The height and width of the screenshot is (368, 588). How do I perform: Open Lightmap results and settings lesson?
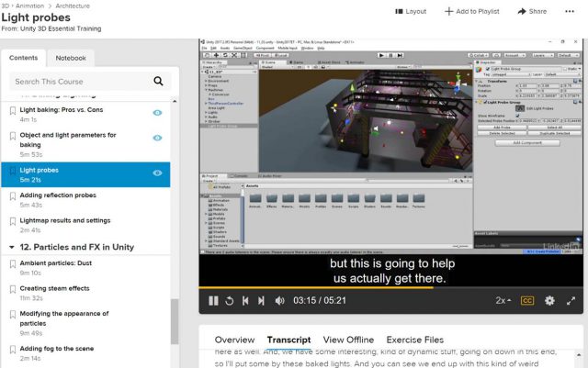[x=65, y=220]
